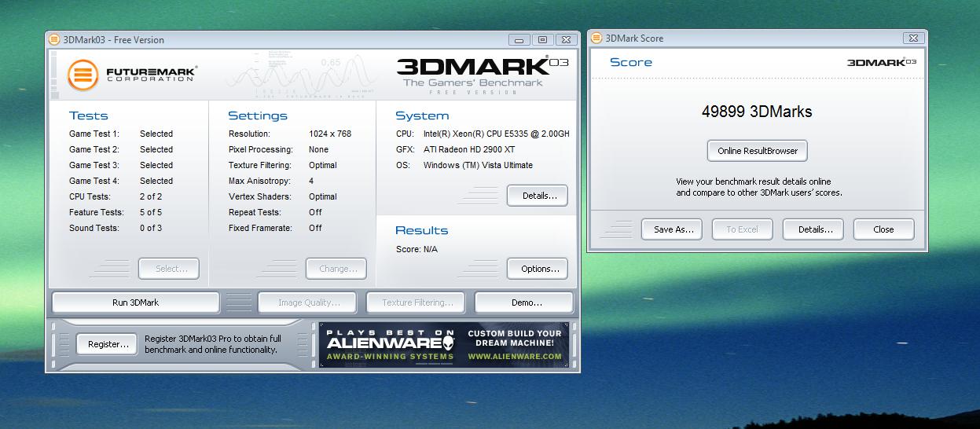The image size is (980, 429).
Task: Open the Image Quality dialog
Action: (307, 302)
